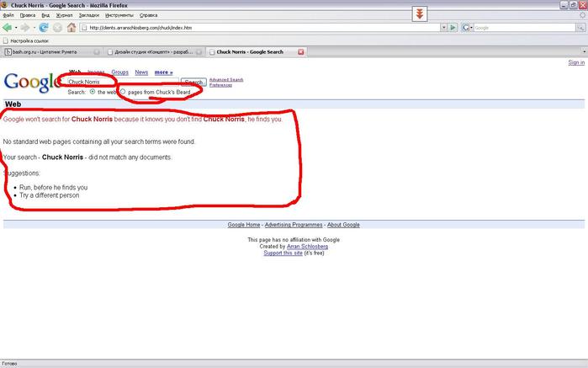Open the Справка menu

(149, 15)
